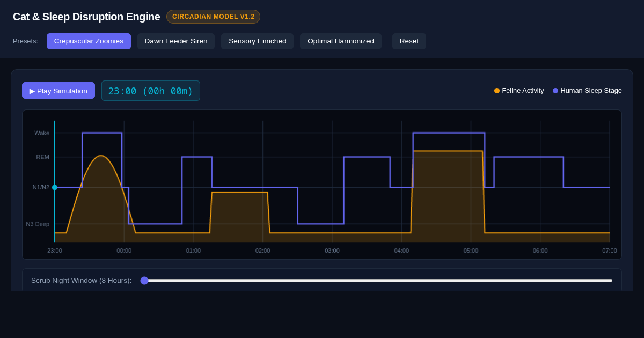Click the purple Human Sleep Stage legend dot
The image size is (644, 338).
555,91
